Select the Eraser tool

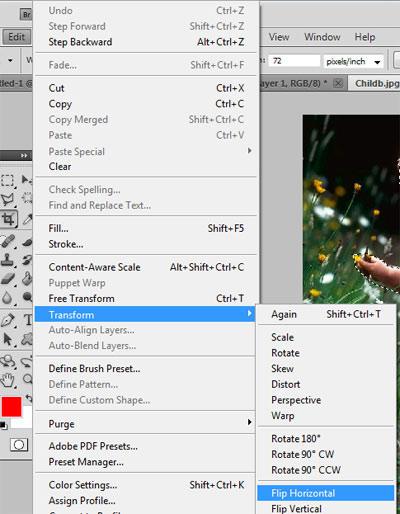(x=8, y=279)
